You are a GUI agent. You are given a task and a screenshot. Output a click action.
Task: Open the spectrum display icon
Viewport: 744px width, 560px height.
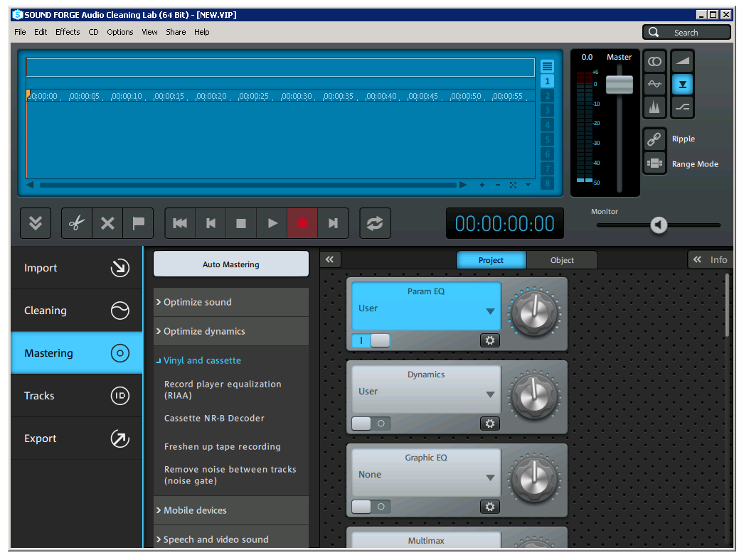tap(655, 107)
